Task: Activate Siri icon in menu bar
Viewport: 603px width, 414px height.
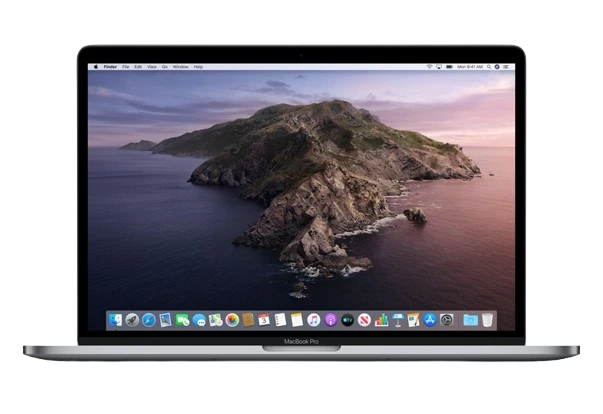Action: (x=497, y=67)
